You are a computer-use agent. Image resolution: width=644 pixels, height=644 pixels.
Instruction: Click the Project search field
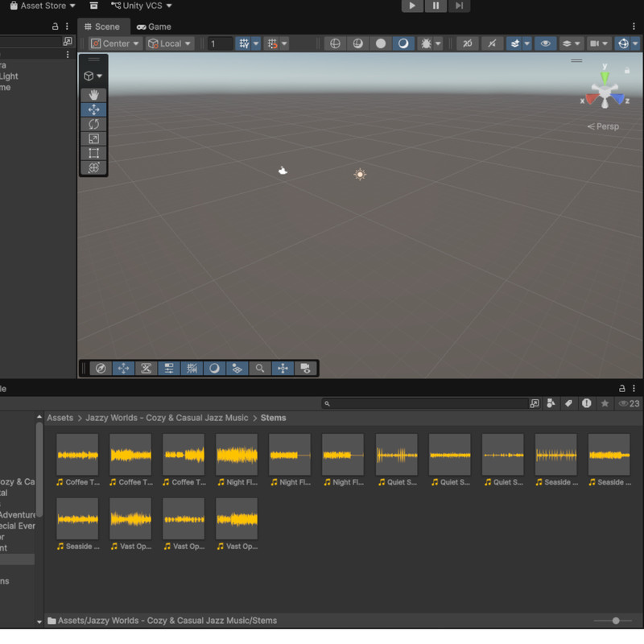[x=425, y=403]
